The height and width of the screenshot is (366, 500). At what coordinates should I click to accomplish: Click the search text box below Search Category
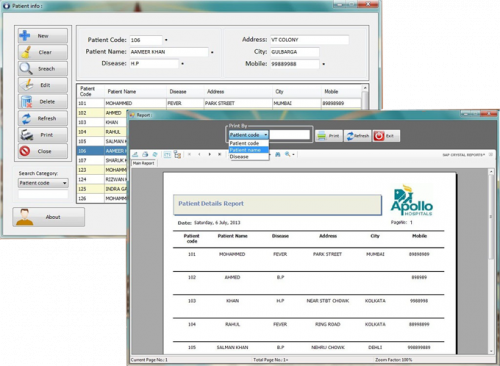tap(43, 194)
